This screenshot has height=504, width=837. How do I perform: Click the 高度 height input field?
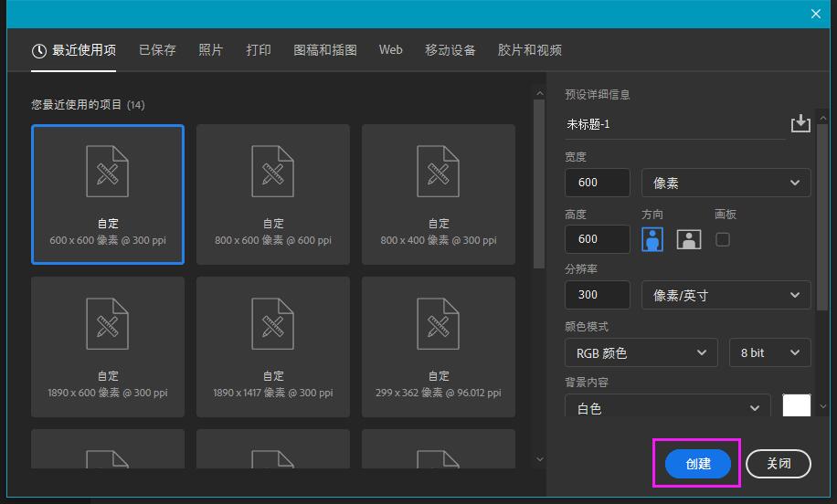click(x=598, y=239)
